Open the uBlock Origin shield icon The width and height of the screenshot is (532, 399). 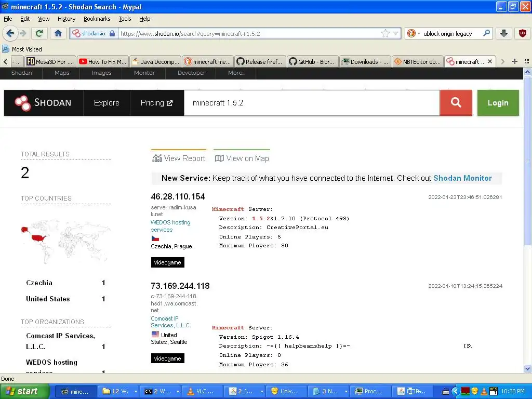click(x=523, y=33)
